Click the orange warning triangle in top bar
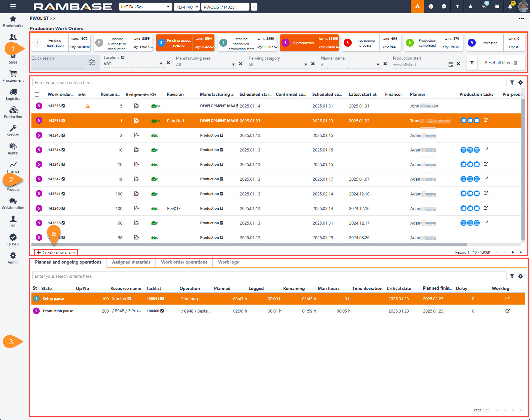Viewport: 530px width, 420px height. click(x=417, y=7)
